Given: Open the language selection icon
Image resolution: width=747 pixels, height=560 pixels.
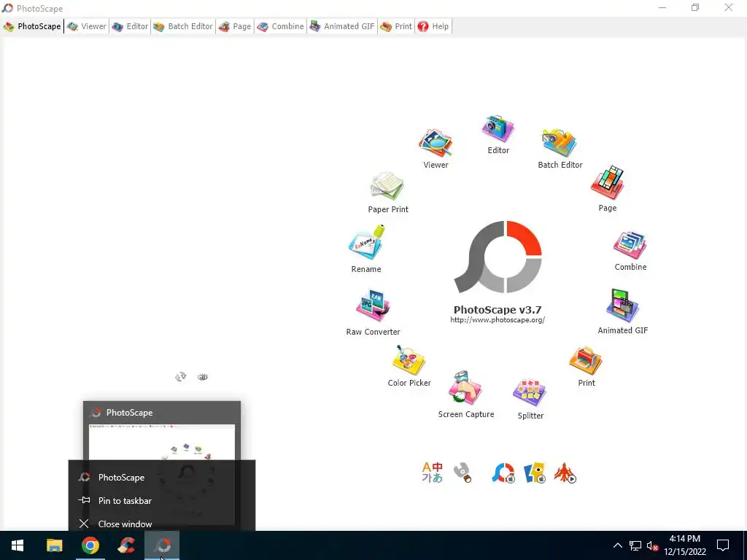Looking at the screenshot, I should coord(432,472).
